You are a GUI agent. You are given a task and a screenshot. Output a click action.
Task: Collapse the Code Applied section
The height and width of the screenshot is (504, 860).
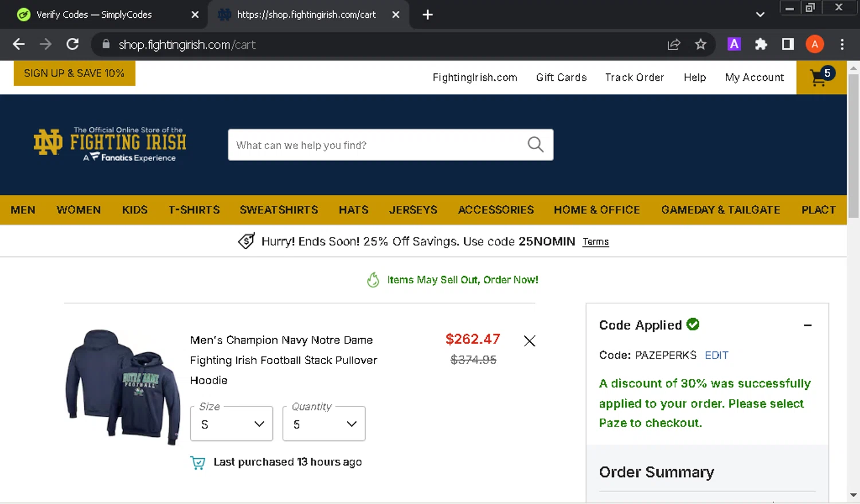(808, 325)
